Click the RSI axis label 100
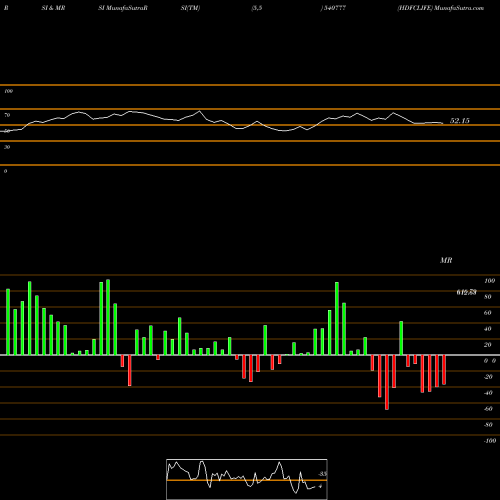Viewport: 500px width, 500px height. coord(8,91)
